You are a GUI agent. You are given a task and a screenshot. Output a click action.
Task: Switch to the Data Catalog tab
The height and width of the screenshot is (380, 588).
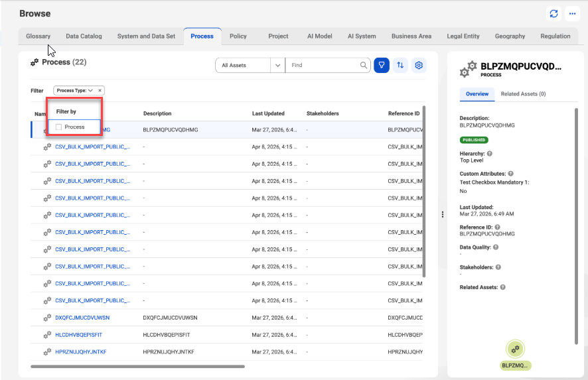click(x=84, y=36)
